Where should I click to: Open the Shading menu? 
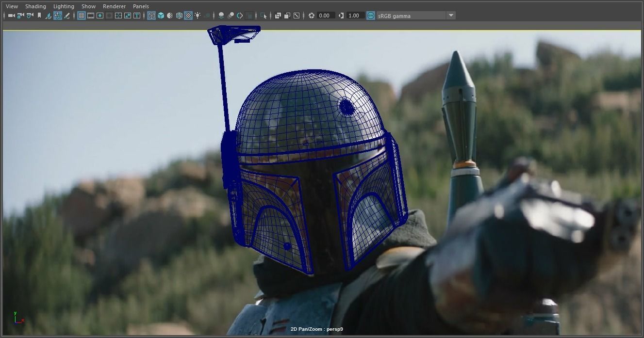35,6
